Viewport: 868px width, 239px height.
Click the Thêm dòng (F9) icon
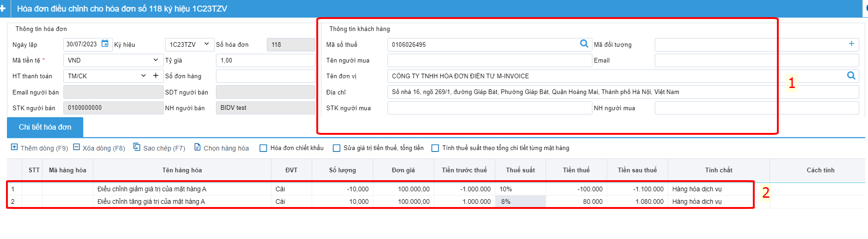point(14,147)
